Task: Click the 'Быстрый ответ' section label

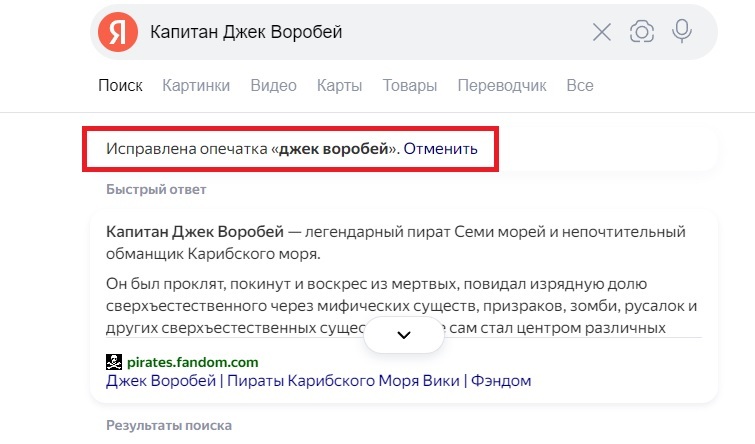Action: pos(156,189)
